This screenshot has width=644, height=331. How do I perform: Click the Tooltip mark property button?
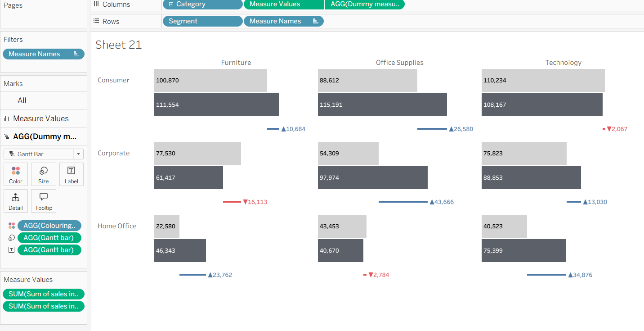pyautogui.click(x=44, y=201)
